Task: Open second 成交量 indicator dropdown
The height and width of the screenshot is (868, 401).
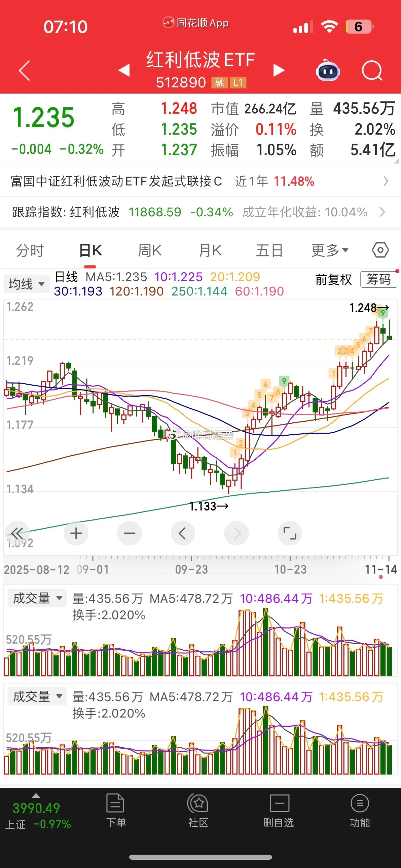Action: [x=37, y=697]
